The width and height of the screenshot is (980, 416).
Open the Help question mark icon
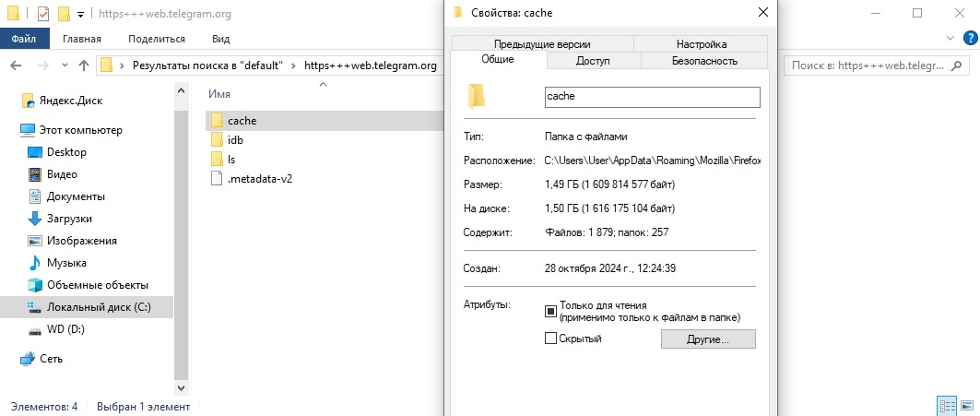(x=969, y=38)
